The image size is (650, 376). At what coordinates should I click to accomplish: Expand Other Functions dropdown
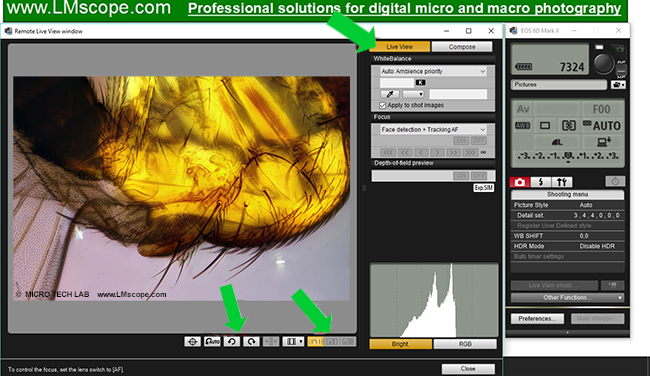coord(568,298)
